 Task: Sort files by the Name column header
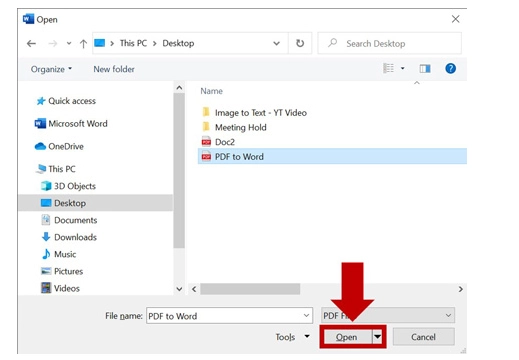click(211, 91)
